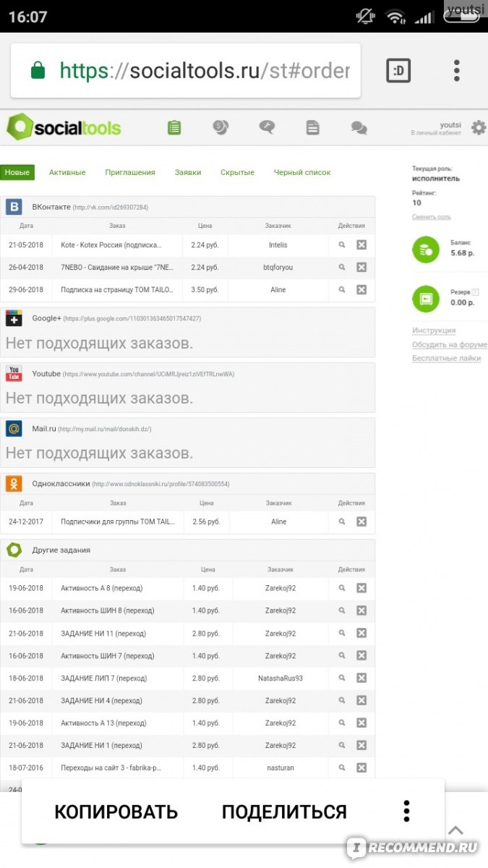Screen dimensions: 488x868
Task: Click the green Резерв safe icon
Action: click(426, 299)
